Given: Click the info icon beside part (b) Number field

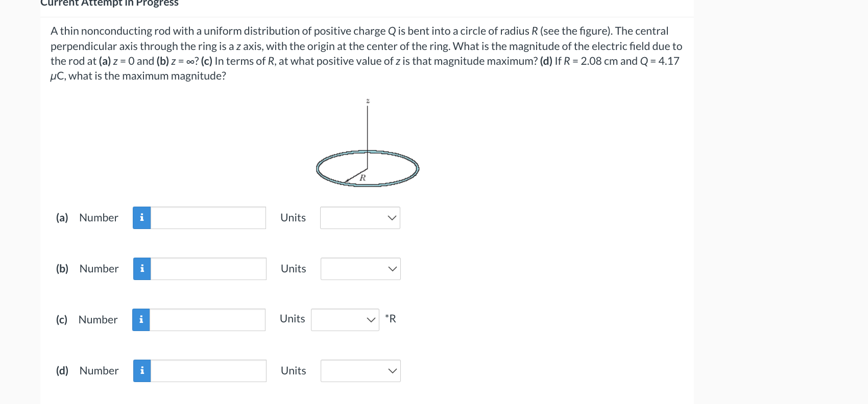Looking at the screenshot, I should pos(142,268).
